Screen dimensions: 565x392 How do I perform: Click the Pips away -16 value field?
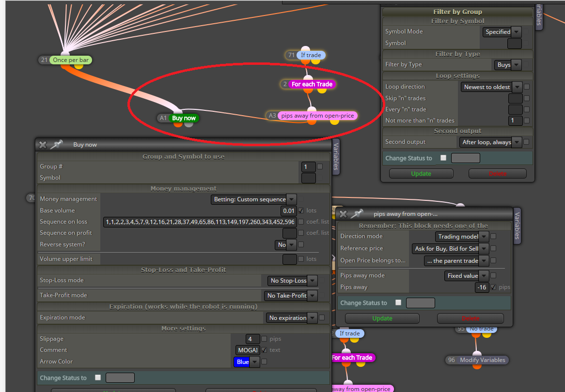coord(482,287)
